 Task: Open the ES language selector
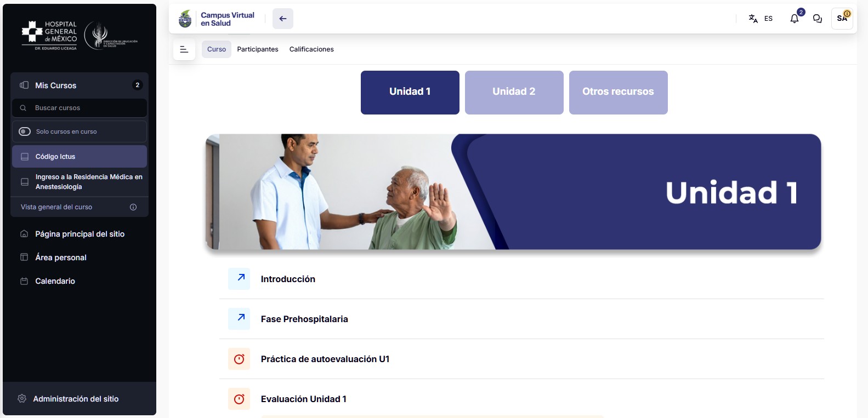tap(768, 19)
